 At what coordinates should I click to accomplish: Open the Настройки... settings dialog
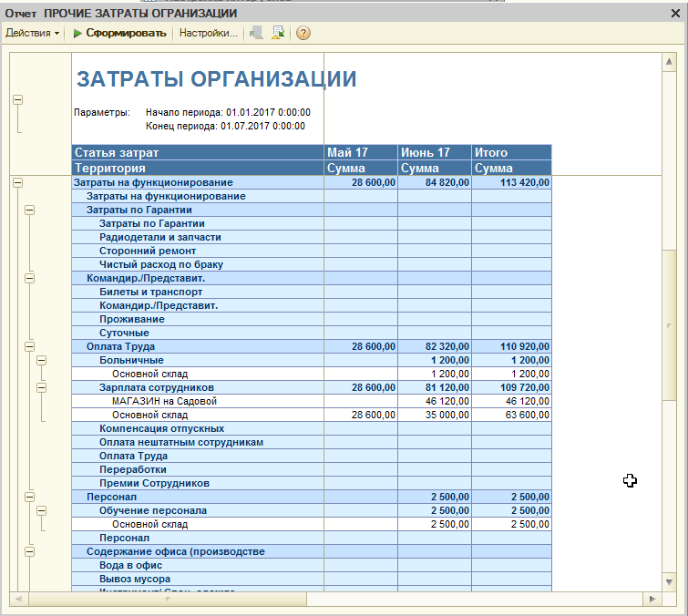point(209,34)
